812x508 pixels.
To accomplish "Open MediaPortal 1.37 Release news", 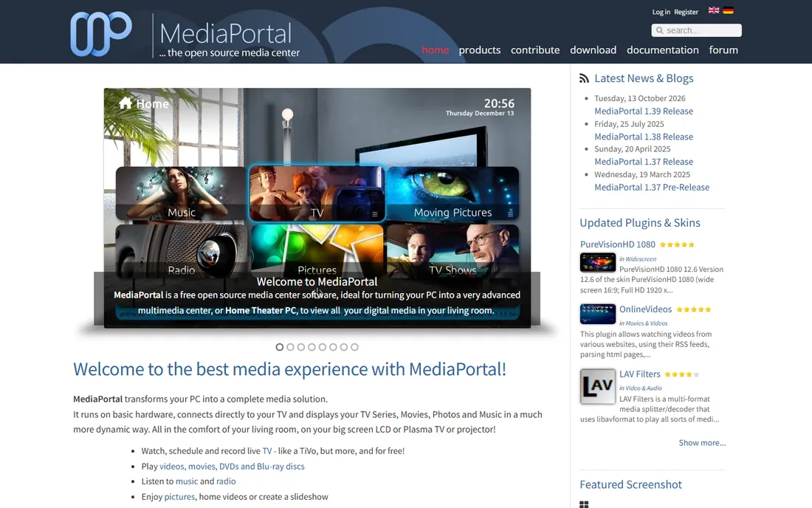I will [644, 162].
